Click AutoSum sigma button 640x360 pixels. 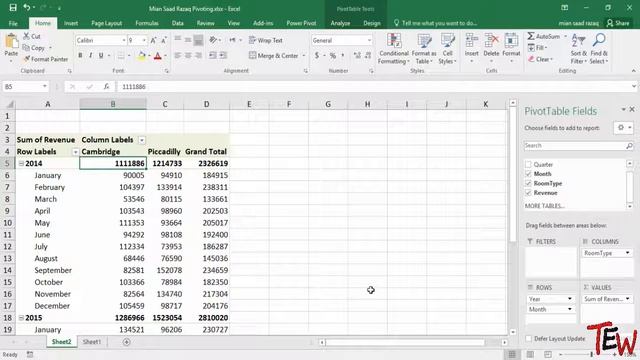point(544,36)
